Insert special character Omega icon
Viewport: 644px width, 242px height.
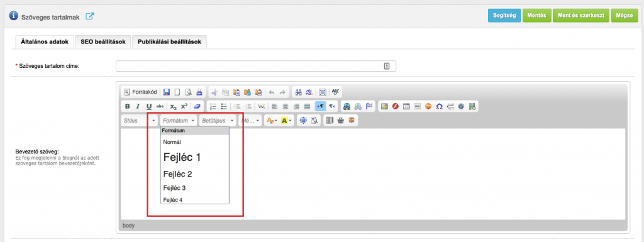point(439,106)
